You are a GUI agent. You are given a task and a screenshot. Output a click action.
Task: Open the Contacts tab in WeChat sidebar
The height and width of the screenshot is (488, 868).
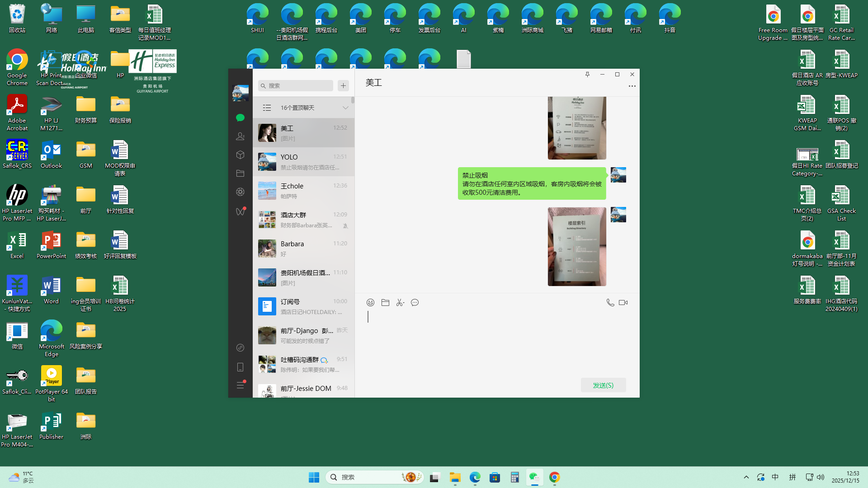240,136
